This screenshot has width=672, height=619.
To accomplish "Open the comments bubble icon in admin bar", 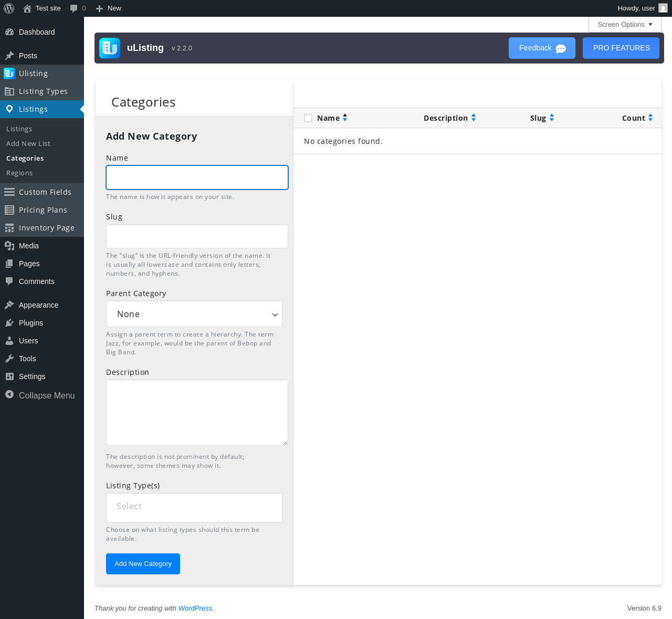I will click(x=74, y=8).
